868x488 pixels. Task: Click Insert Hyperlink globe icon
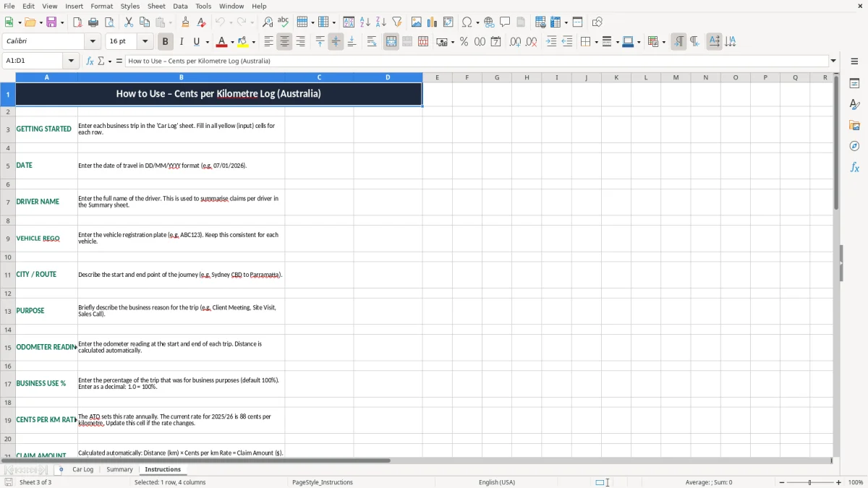(x=489, y=22)
